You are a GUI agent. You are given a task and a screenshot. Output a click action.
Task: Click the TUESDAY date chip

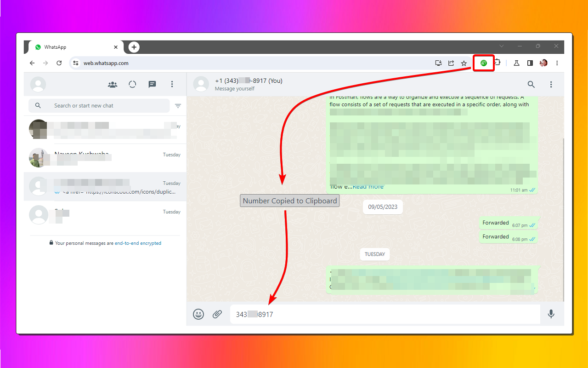[375, 254]
